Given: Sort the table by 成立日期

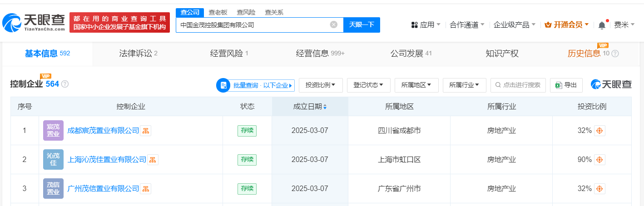Looking at the screenshot, I should click(x=325, y=107).
